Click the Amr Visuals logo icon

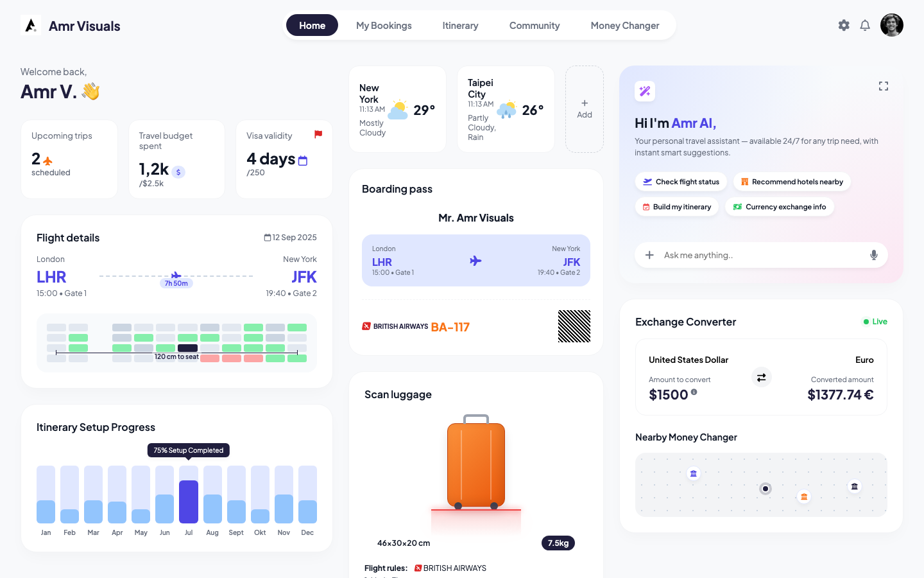point(31,25)
